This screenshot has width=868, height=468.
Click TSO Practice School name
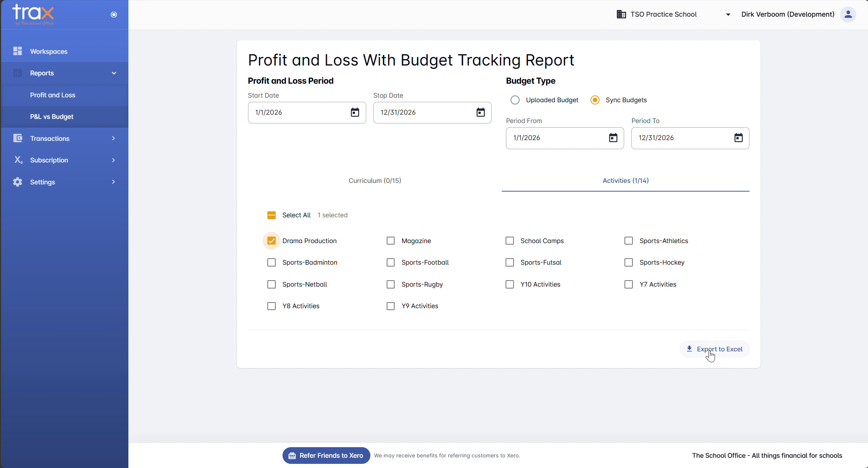[x=663, y=14]
